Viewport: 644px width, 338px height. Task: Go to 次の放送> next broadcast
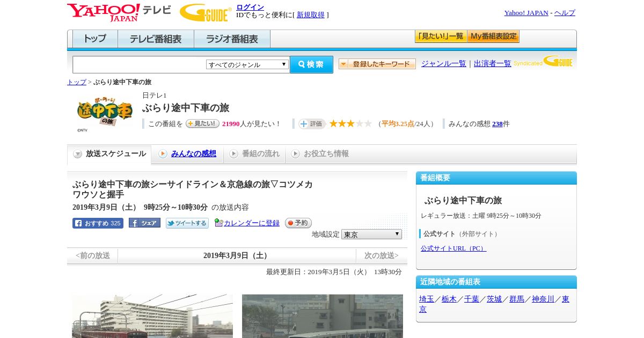click(382, 255)
